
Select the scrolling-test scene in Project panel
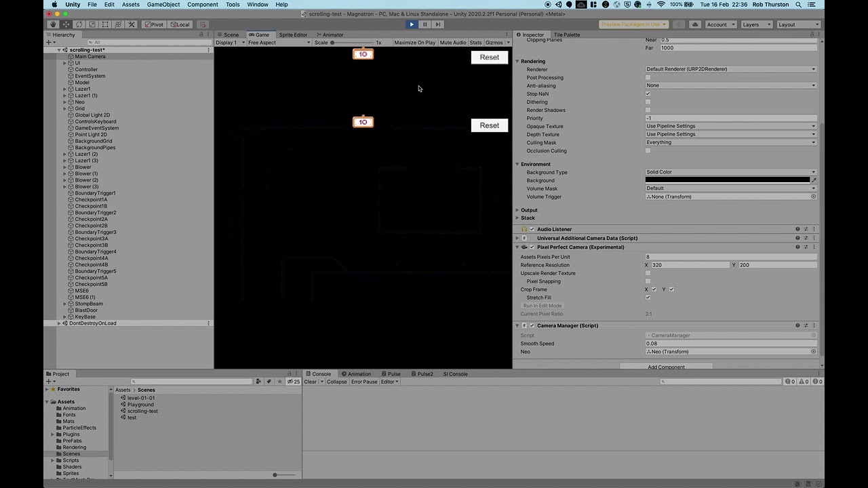(142, 411)
